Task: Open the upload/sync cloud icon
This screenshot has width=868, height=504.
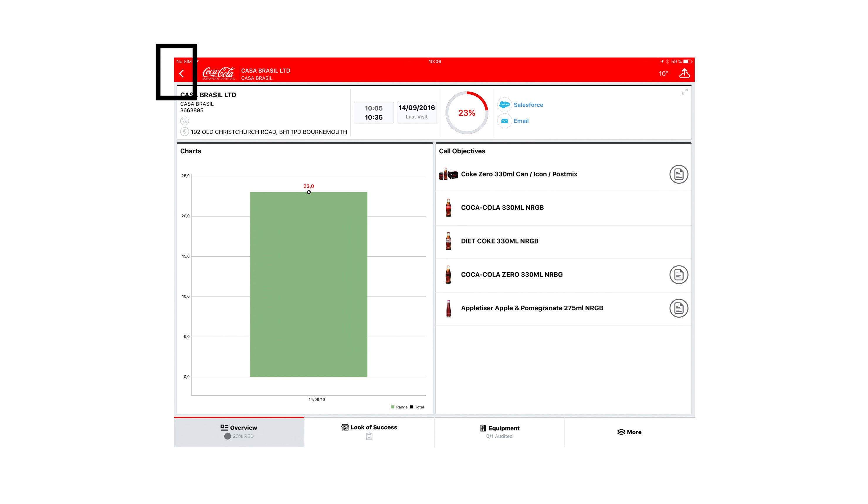Action: [684, 73]
